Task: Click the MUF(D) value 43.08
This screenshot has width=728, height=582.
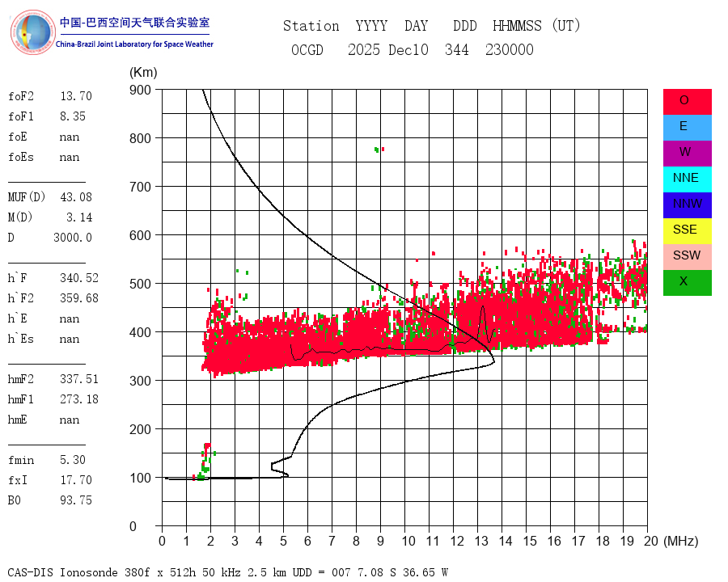Action: [x=76, y=197]
